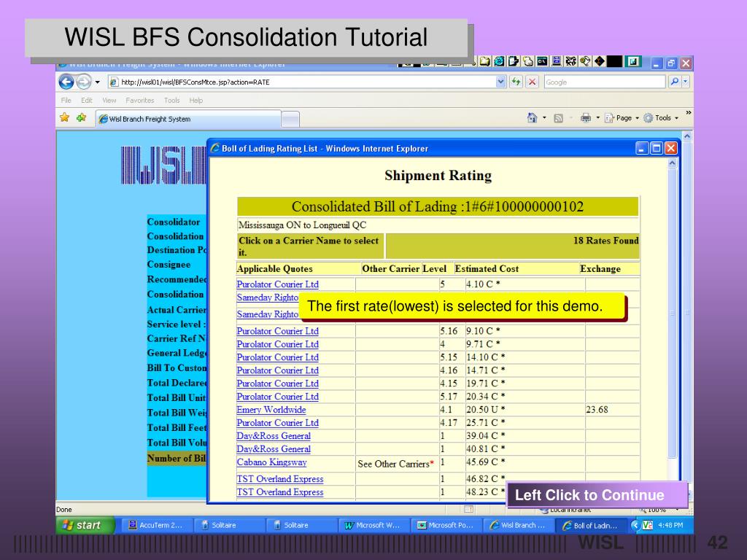Refresh the page with the green arrows icon
Image resolution: width=747 pixels, height=560 pixels.
[516, 82]
